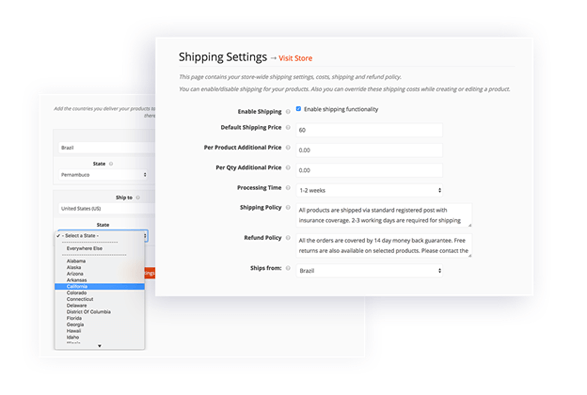Click the help icon beside Default Shipping Price
587x395 pixels.
[288, 127]
